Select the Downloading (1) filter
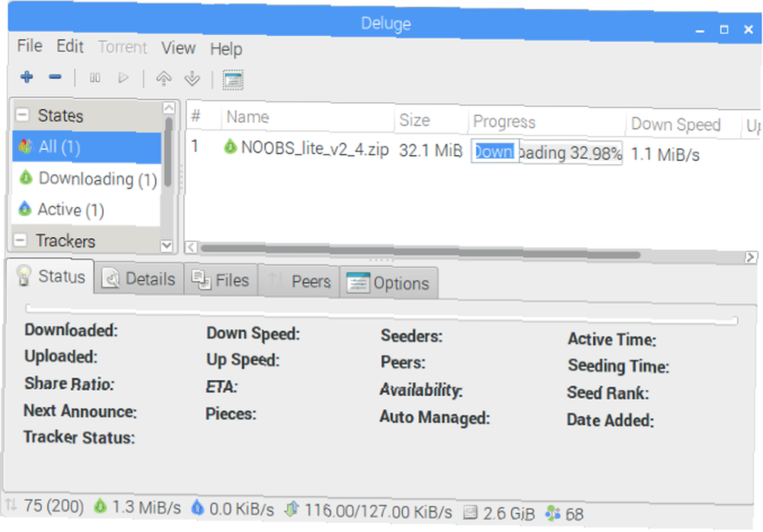 (x=87, y=179)
